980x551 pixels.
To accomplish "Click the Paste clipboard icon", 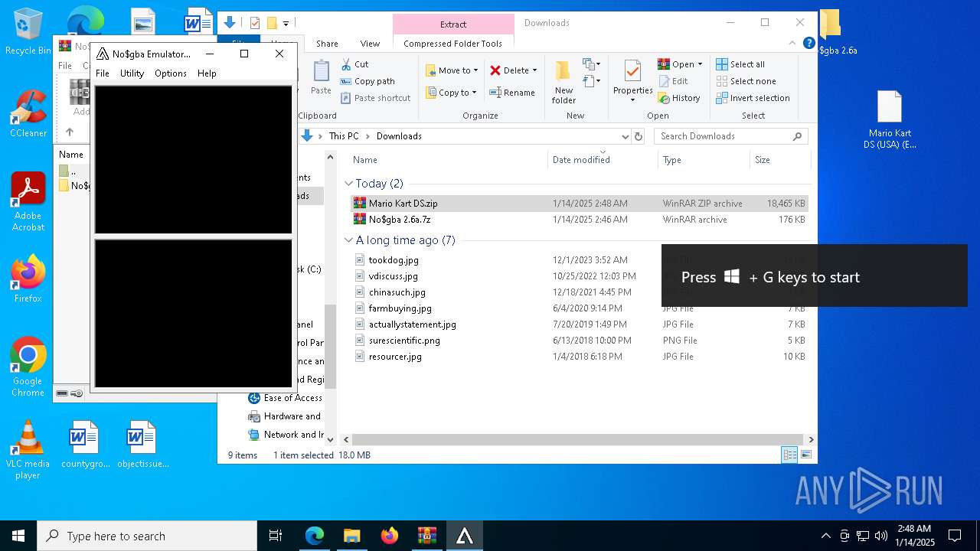I will coord(321,78).
